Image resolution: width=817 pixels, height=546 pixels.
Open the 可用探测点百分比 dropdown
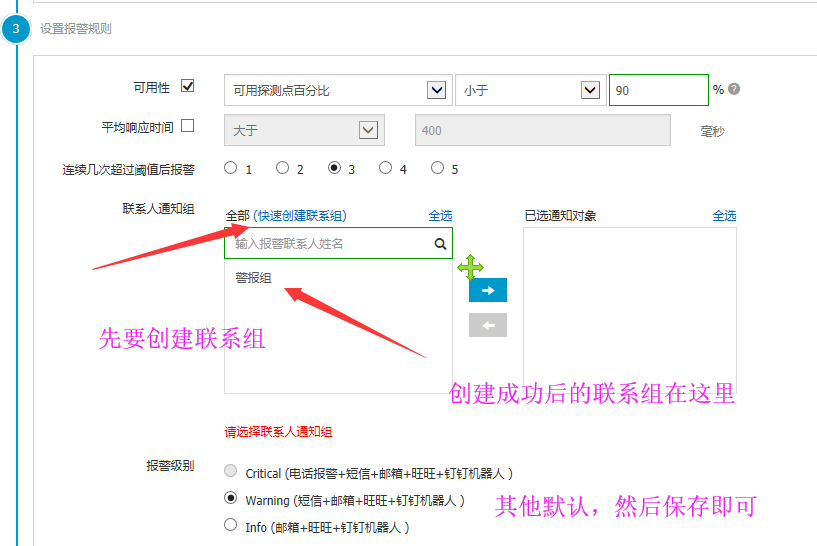pyautogui.click(x=338, y=90)
